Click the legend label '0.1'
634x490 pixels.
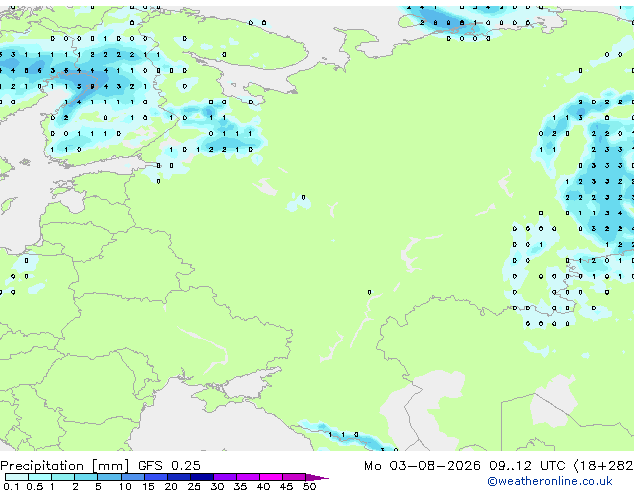(11, 486)
